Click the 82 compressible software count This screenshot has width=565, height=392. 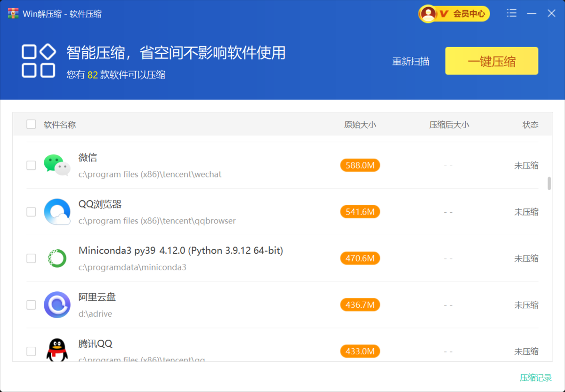click(92, 75)
